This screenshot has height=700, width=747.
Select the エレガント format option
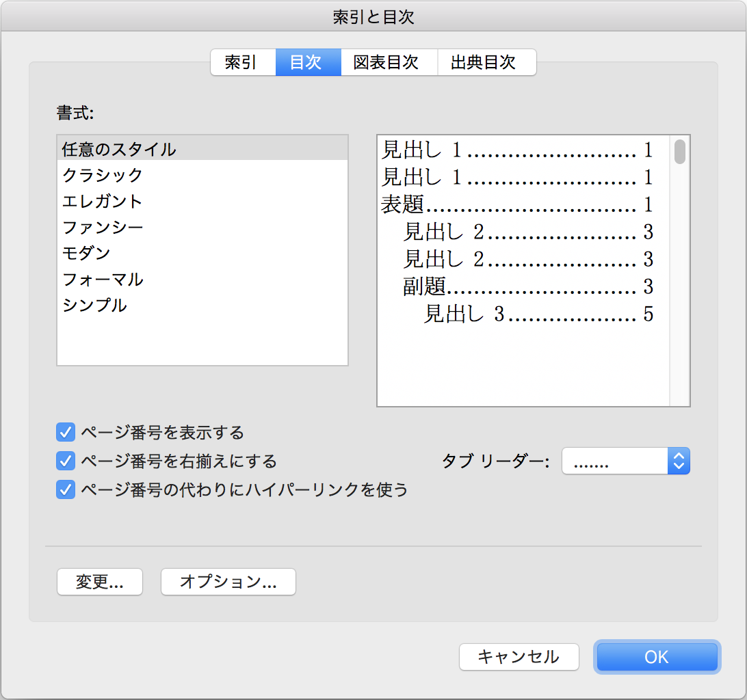103,201
